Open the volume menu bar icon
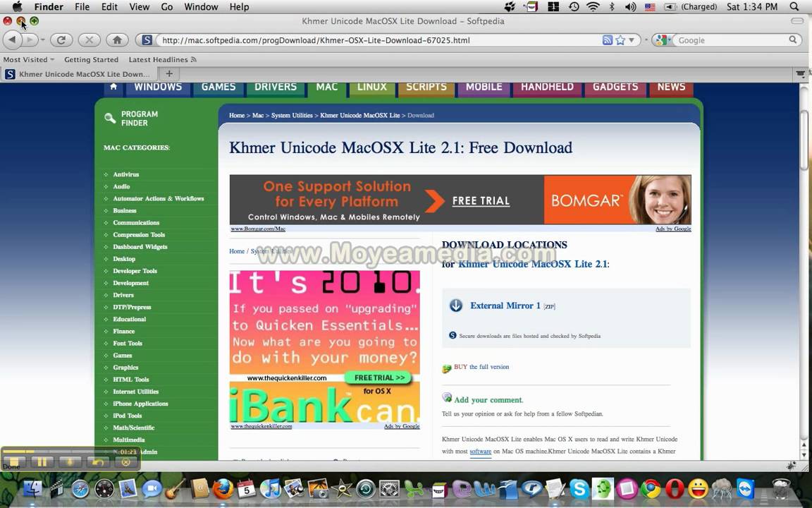This screenshot has height=508, width=812. tap(630, 7)
